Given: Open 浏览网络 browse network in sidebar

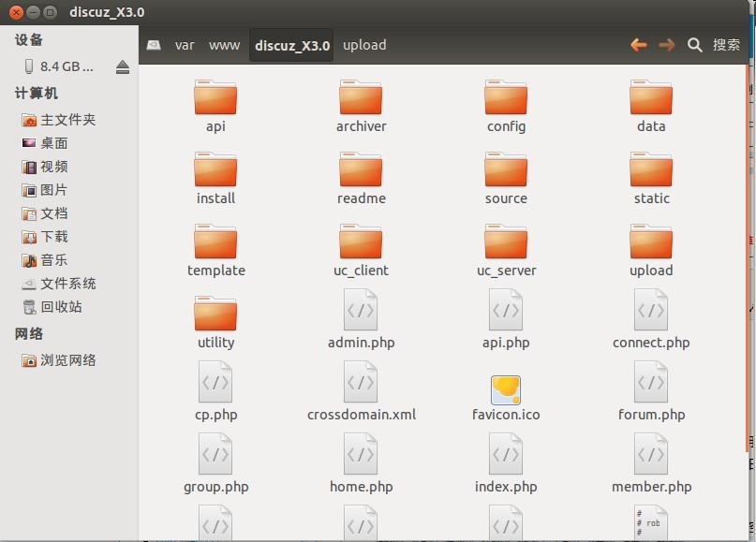Looking at the screenshot, I should click(x=59, y=359).
